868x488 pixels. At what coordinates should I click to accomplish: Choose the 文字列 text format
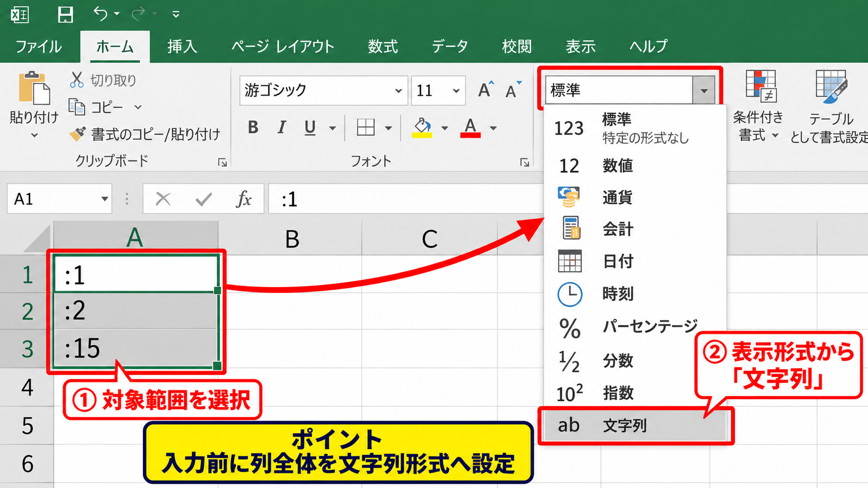(635, 426)
